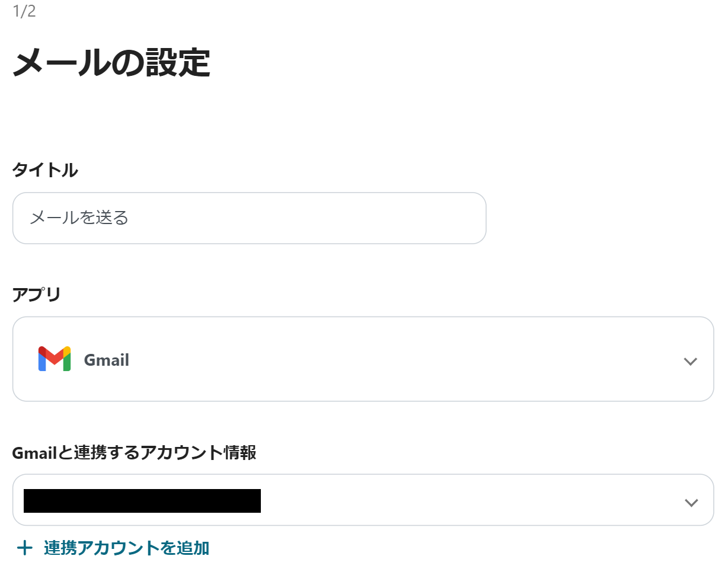This screenshot has height=575, width=728.
Task: Place cursor at empty end of title field
Action: 415,218
